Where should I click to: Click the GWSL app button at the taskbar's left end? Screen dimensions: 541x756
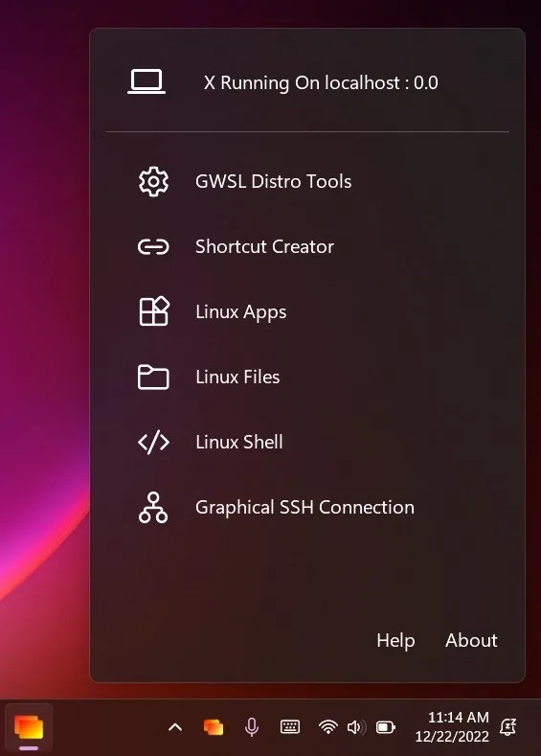coord(29,727)
